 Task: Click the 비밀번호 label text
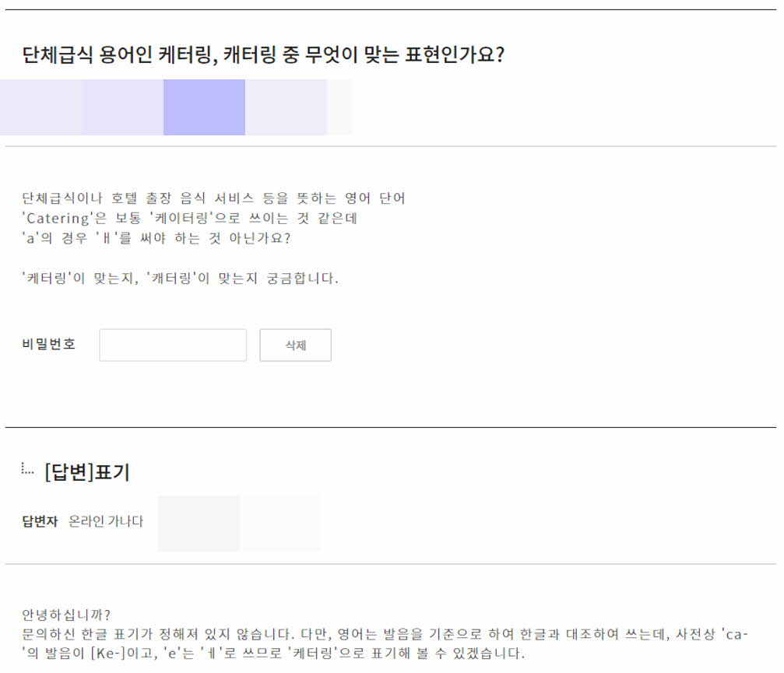coord(48,344)
